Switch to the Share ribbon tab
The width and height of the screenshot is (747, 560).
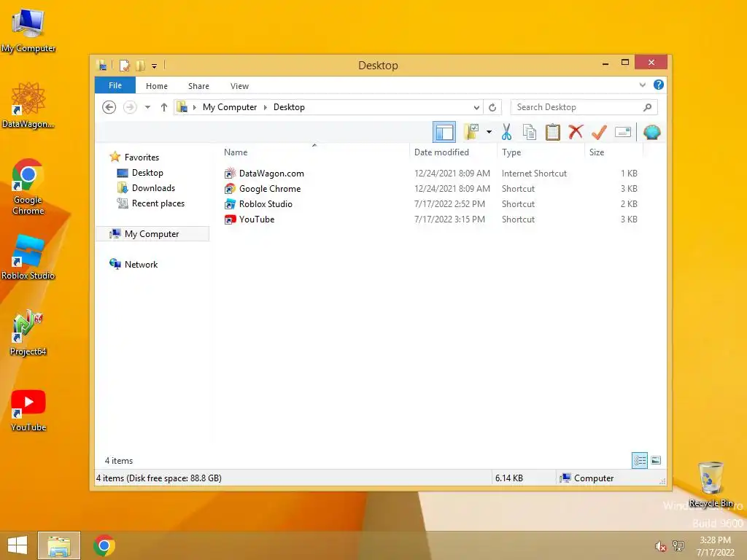coord(198,86)
